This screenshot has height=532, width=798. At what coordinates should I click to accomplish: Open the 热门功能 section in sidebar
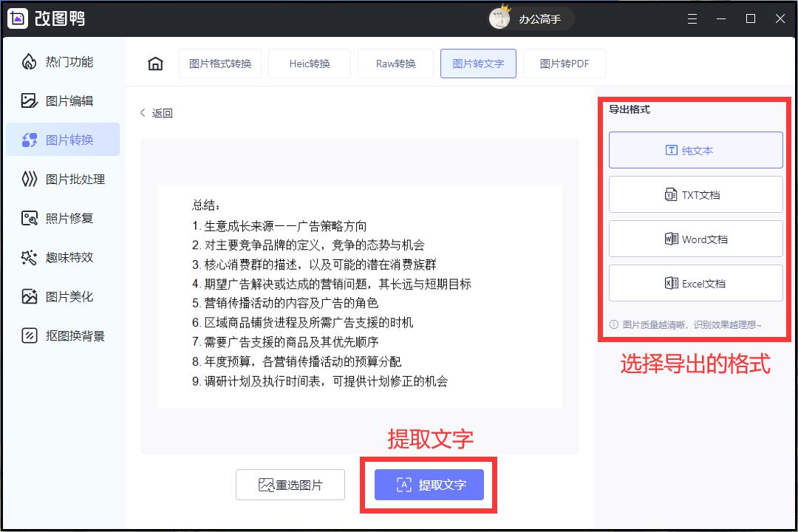63,62
